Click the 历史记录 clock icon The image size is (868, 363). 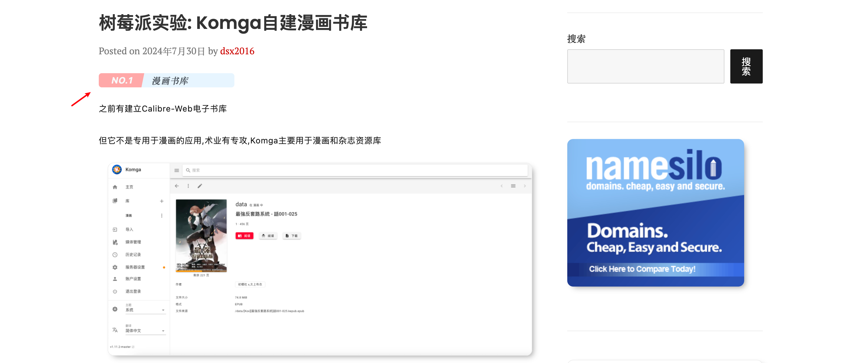point(115,255)
